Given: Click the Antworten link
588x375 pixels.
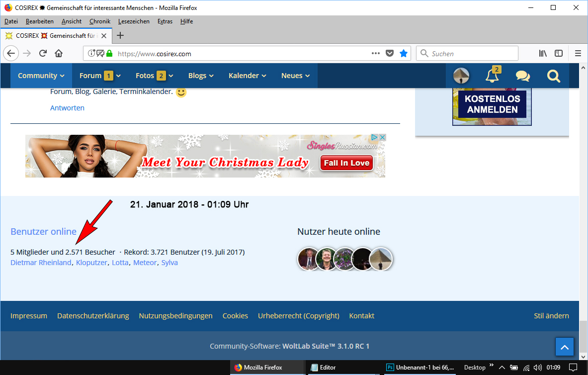Looking at the screenshot, I should tap(67, 108).
